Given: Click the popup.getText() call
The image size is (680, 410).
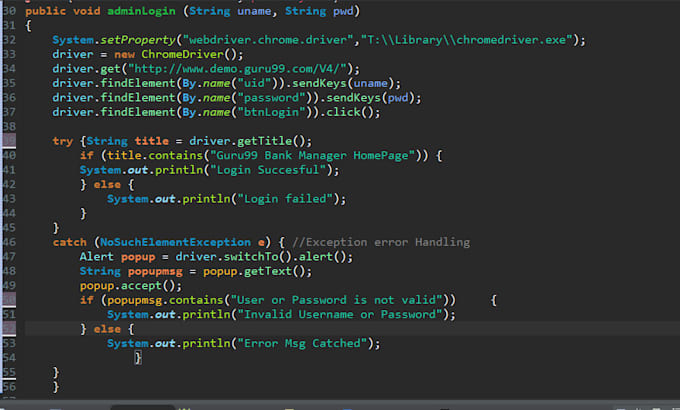Looking at the screenshot, I should pos(254,271).
